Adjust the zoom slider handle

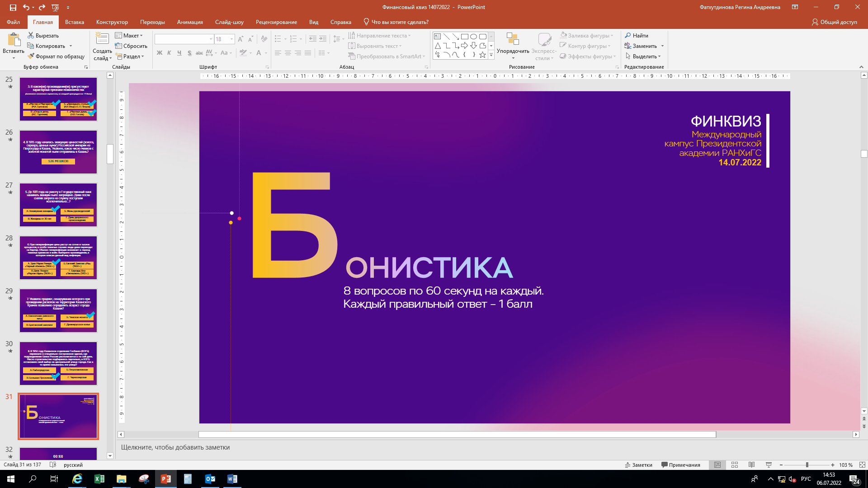(x=807, y=465)
